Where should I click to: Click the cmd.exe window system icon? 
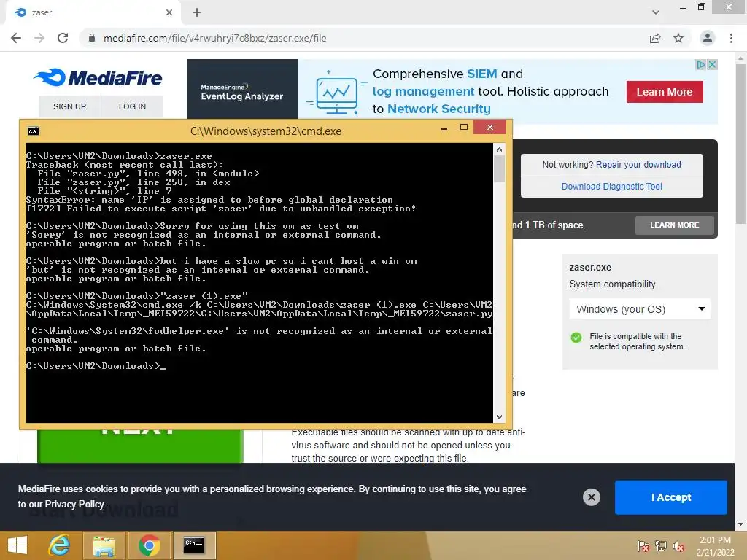34,131
